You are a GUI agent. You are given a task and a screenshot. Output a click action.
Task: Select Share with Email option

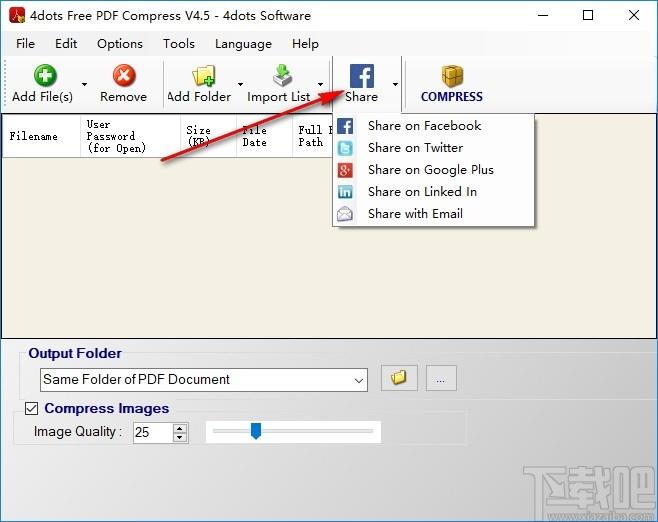(415, 214)
